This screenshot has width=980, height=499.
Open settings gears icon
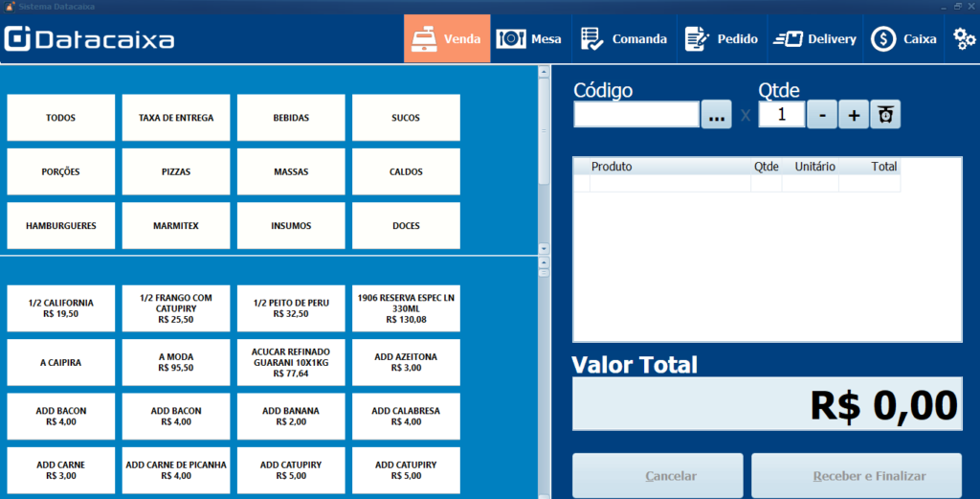point(964,38)
